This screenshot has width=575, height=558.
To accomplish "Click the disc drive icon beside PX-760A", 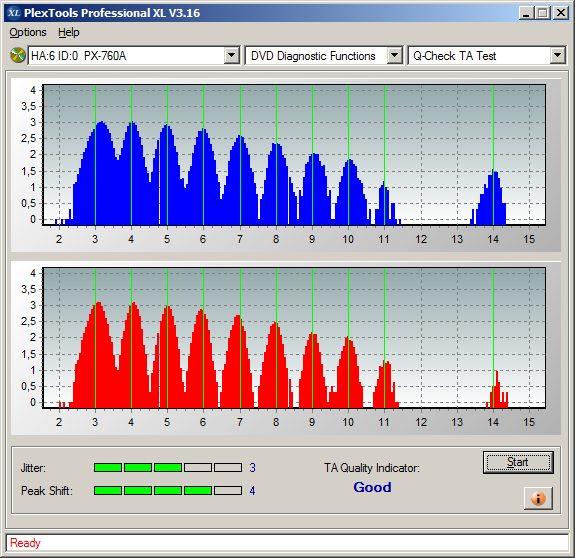I will coord(17,56).
